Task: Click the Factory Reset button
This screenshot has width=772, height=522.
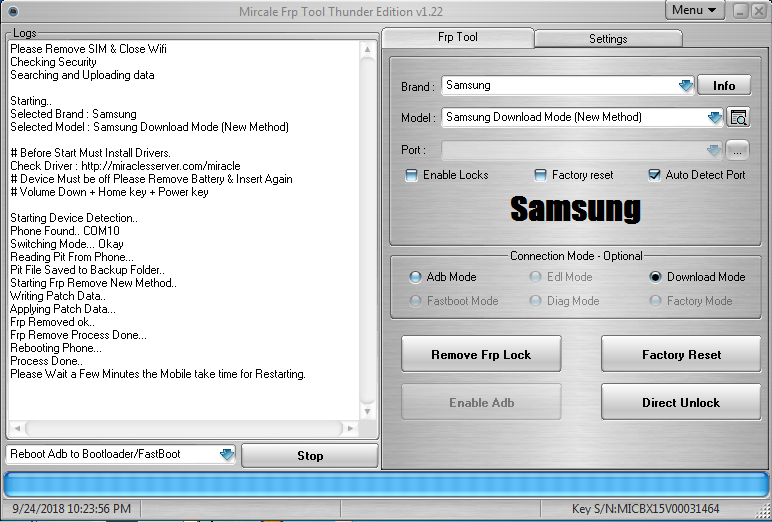Action: click(x=681, y=354)
